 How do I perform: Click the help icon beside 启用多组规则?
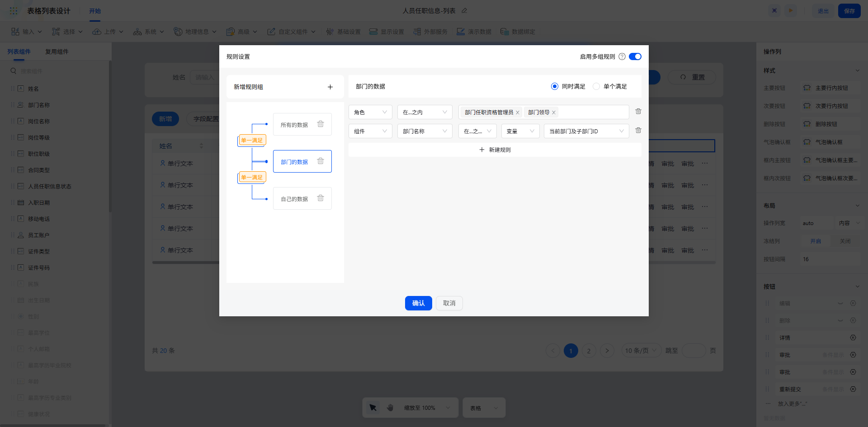622,56
